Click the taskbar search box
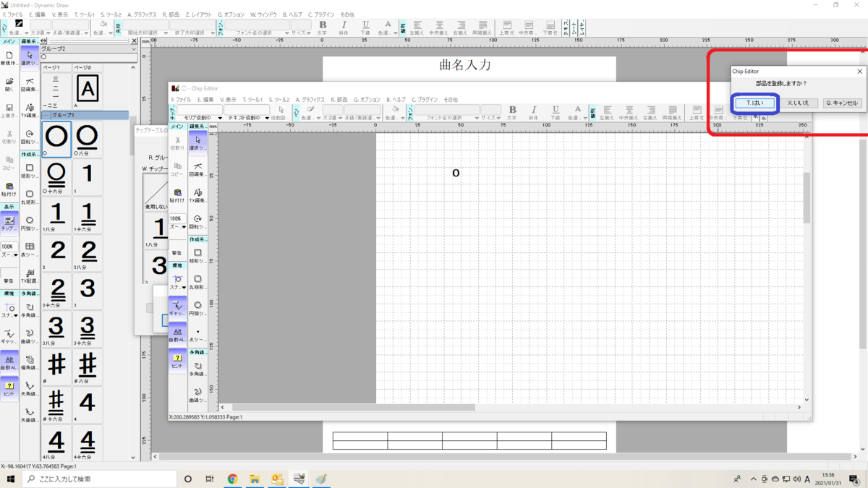 [x=99, y=479]
